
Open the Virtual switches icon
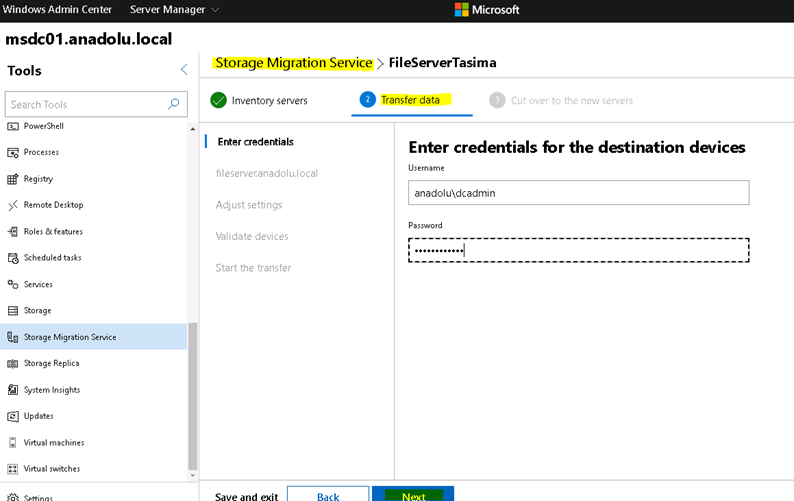(13, 469)
